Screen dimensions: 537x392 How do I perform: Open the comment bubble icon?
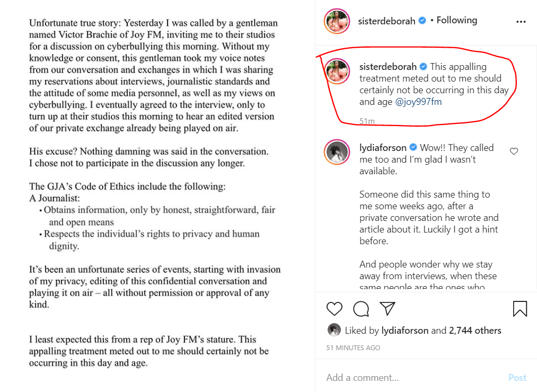[361, 308]
